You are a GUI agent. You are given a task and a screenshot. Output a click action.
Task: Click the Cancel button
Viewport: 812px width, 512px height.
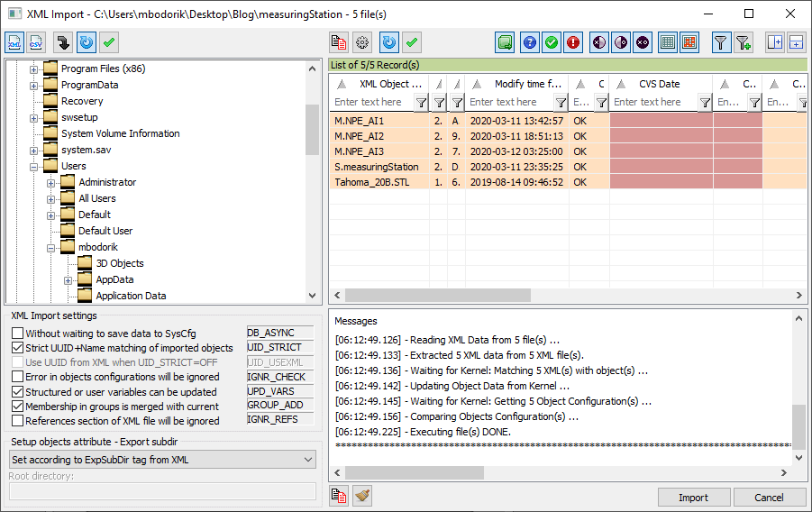769,498
